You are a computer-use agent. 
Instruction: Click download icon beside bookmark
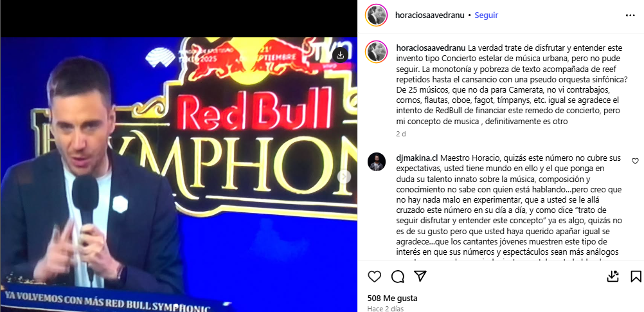point(613,276)
